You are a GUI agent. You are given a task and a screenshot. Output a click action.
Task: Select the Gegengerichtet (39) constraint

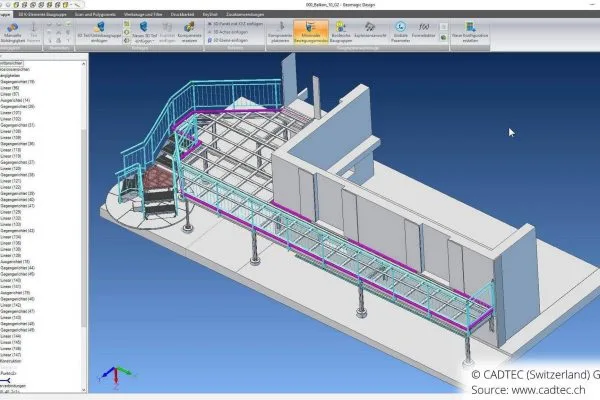point(18,194)
